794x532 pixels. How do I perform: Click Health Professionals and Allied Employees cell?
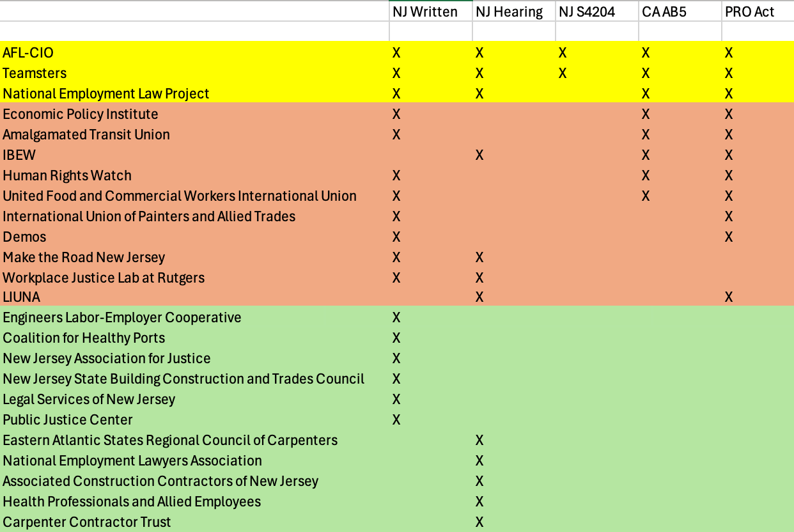tap(194, 501)
